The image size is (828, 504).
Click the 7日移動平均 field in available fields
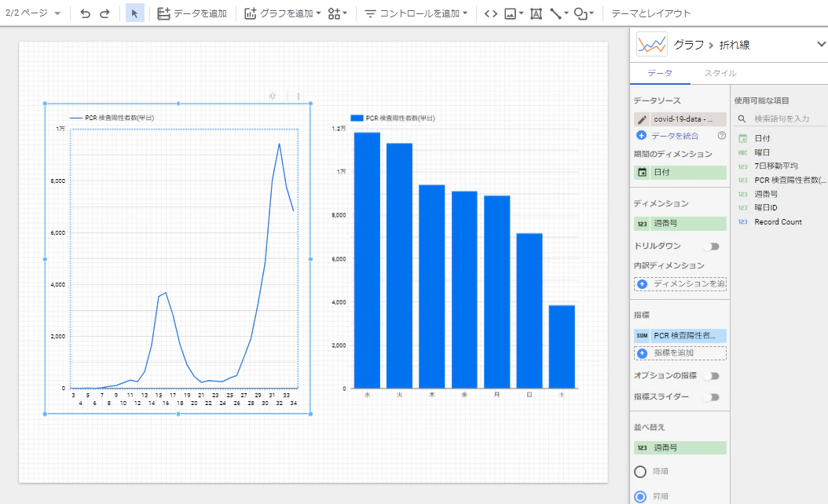775,166
